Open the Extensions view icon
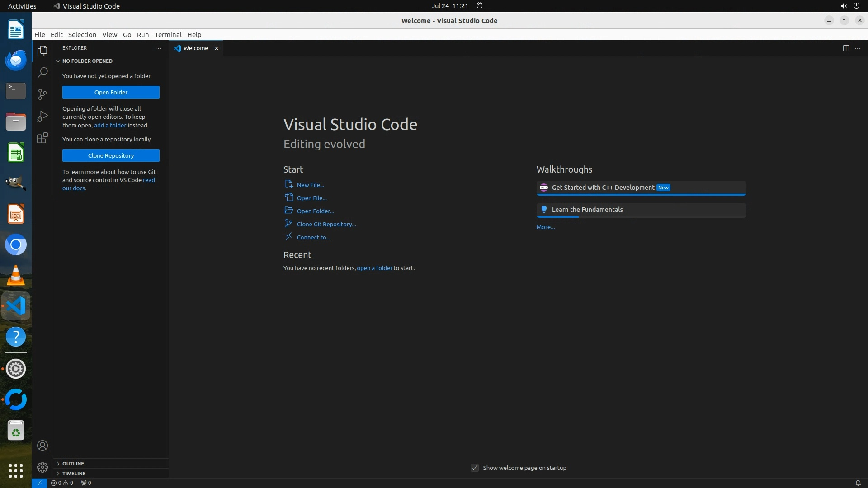868x488 pixels. coord(42,138)
